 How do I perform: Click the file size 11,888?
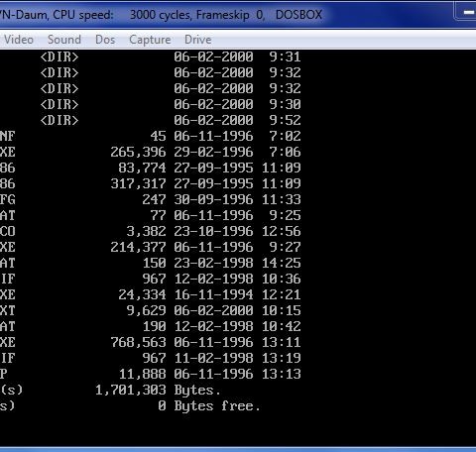[x=142, y=374]
